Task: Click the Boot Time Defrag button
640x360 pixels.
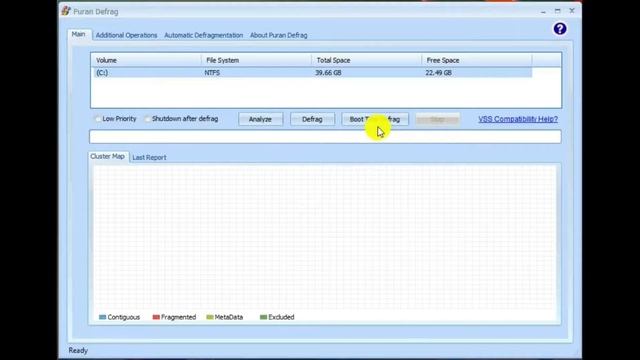Action: coord(375,119)
